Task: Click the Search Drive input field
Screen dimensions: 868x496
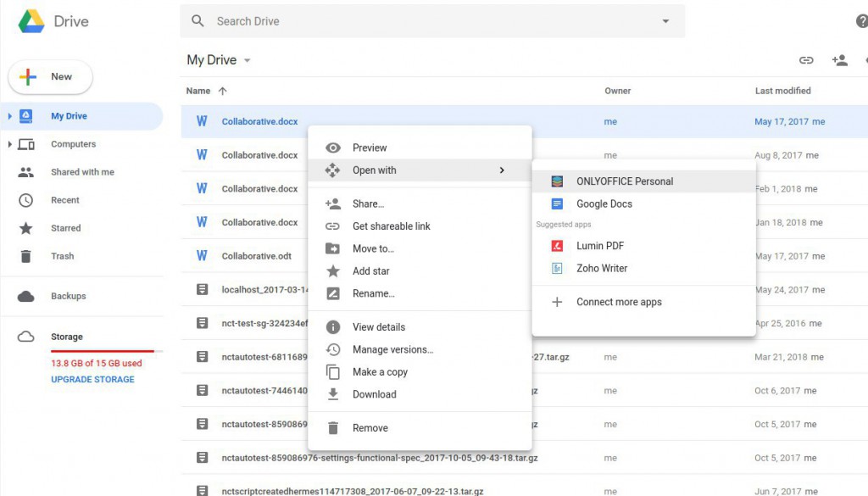Action: (432, 21)
